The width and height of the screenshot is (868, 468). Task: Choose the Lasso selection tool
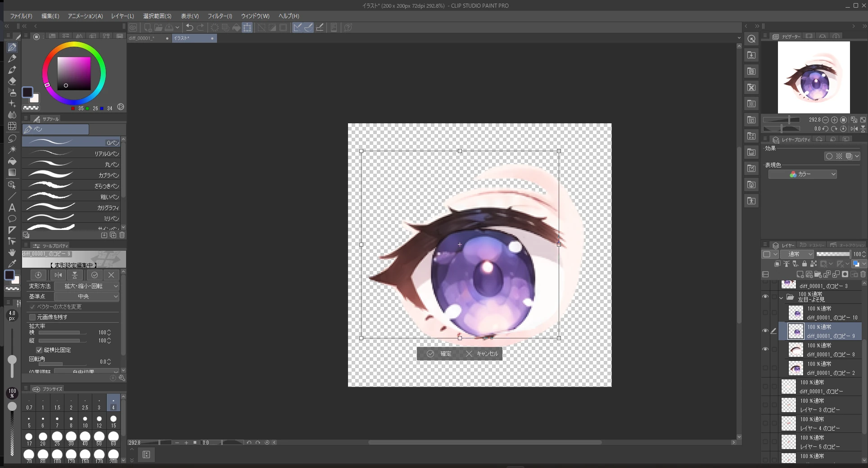pos(12,138)
